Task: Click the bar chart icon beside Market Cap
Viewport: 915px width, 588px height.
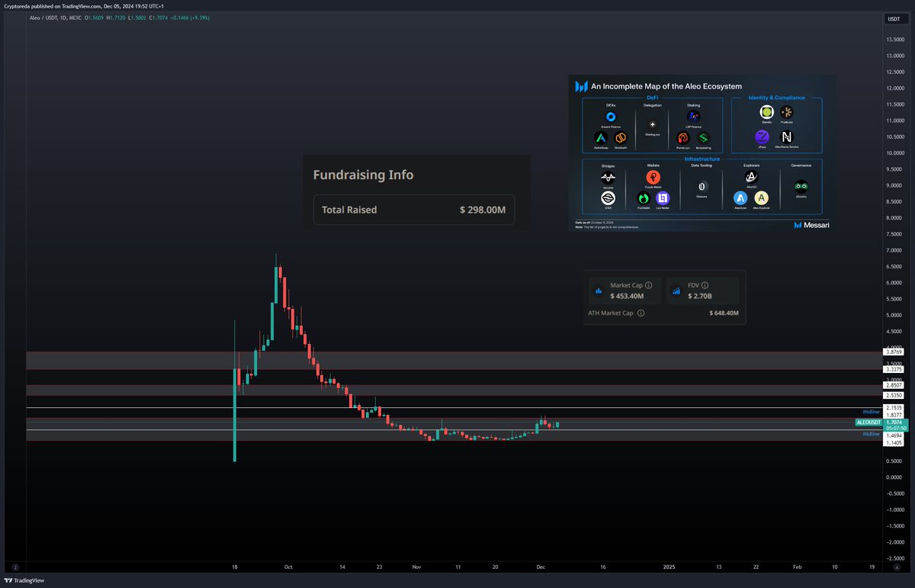Action: [599, 291]
